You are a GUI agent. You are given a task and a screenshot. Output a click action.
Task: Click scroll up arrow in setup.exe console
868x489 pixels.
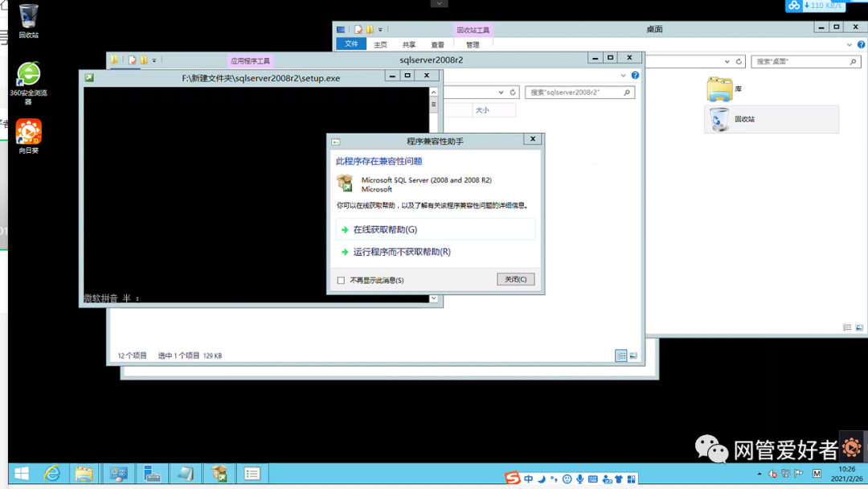tap(433, 92)
